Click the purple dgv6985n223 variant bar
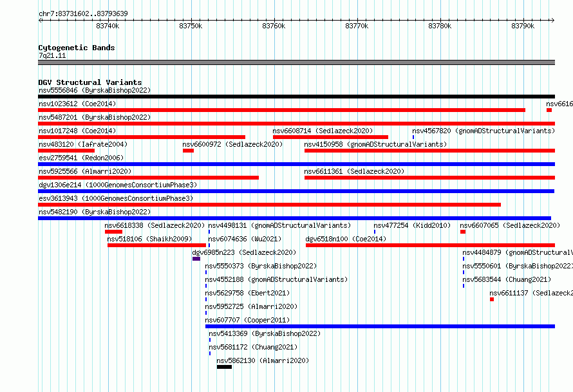 196,259
